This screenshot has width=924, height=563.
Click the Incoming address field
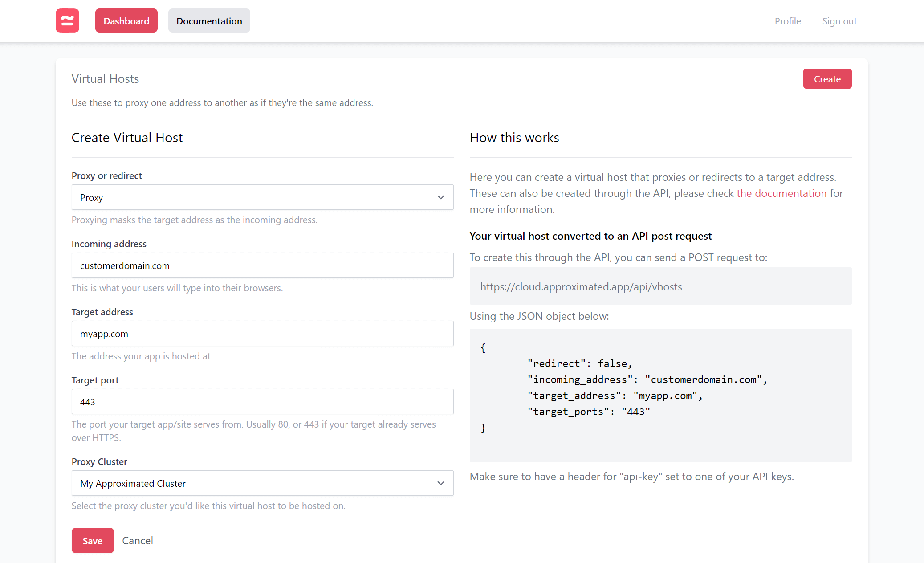point(262,265)
